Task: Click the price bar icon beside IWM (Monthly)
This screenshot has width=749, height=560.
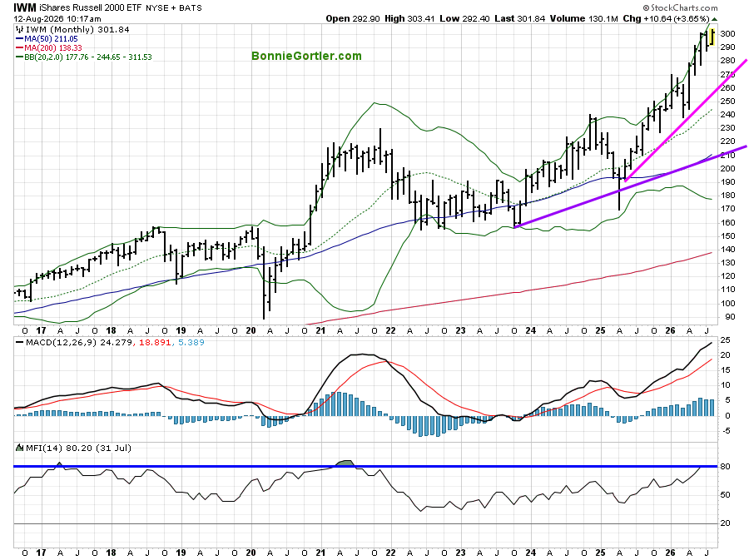Action: coord(20,30)
